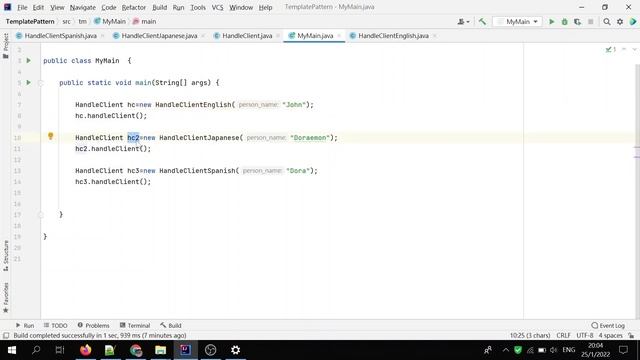Open the TODO tool window
The width and height of the screenshot is (640, 360).
click(x=56, y=325)
